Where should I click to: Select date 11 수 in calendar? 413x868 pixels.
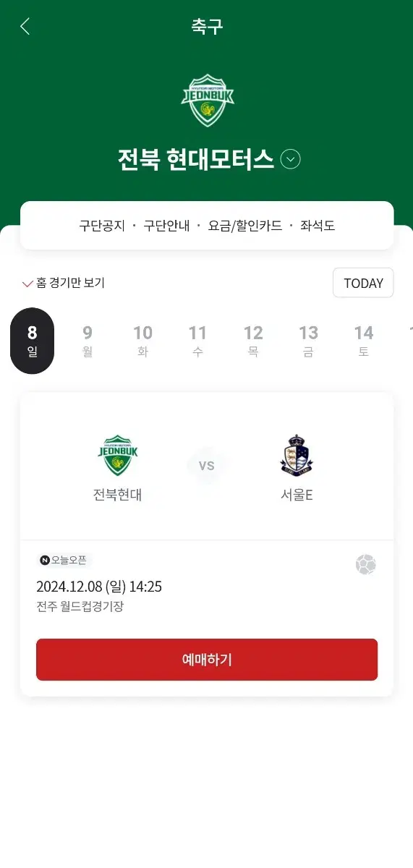pyautogui.click(x=197, y=341)
